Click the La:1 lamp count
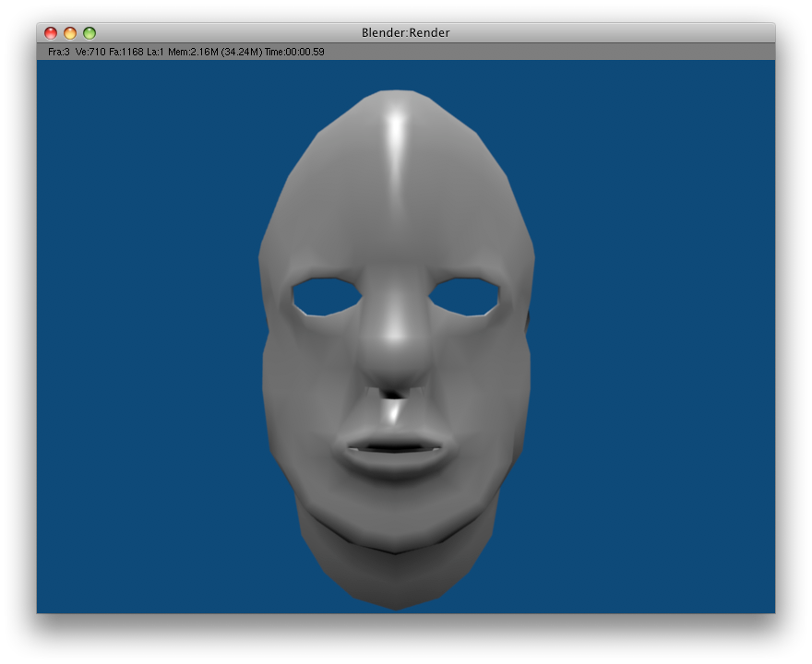 tap(155, 52)
